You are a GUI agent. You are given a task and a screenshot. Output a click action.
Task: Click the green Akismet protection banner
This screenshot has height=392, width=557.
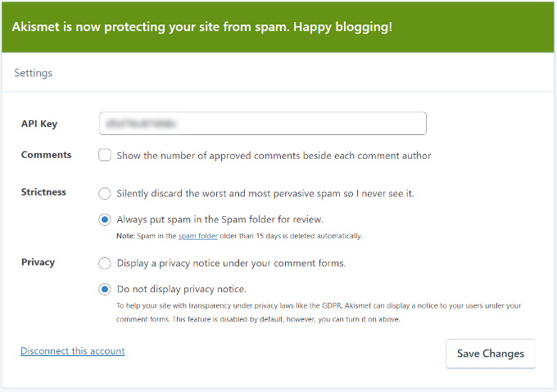(278, 27)
